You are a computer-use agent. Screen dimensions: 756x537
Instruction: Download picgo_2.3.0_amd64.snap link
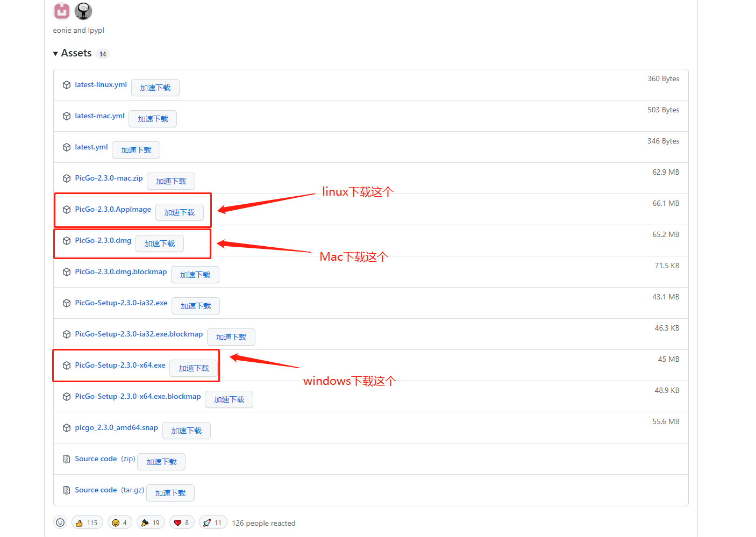[x=116, y=427]
